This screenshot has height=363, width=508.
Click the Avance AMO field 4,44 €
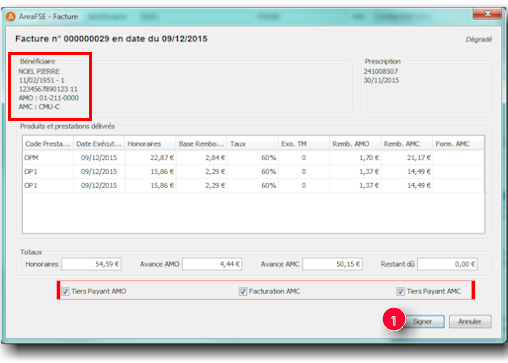[x=212, y=264]
